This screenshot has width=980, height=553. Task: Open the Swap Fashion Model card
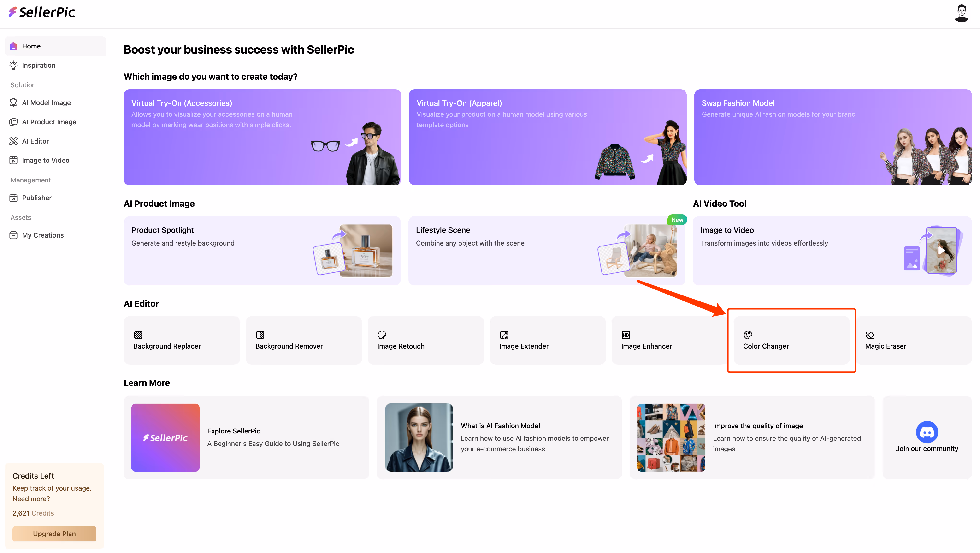point(832,137)
